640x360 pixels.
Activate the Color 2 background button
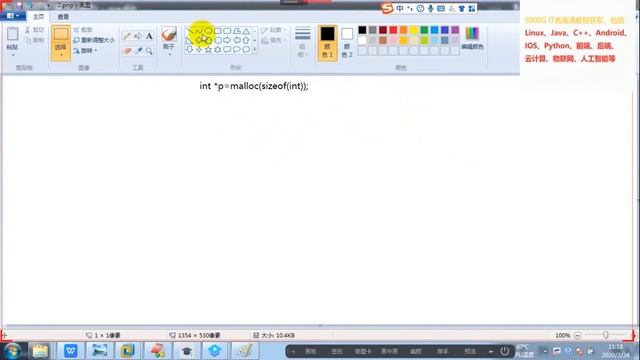(347, 43)
